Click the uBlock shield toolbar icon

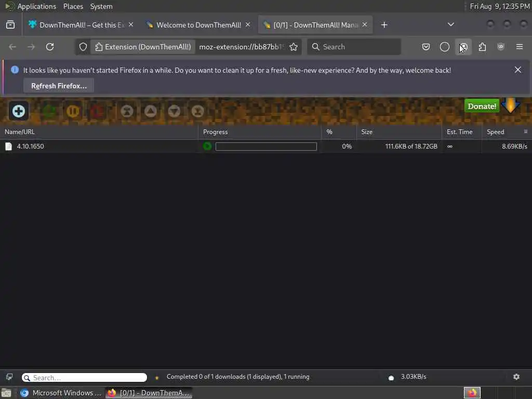click(501, 47)
